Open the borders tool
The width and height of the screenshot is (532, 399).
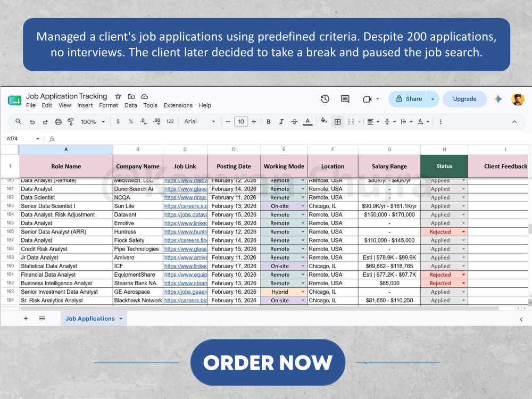pyautogui.click(x=338, y=122)
